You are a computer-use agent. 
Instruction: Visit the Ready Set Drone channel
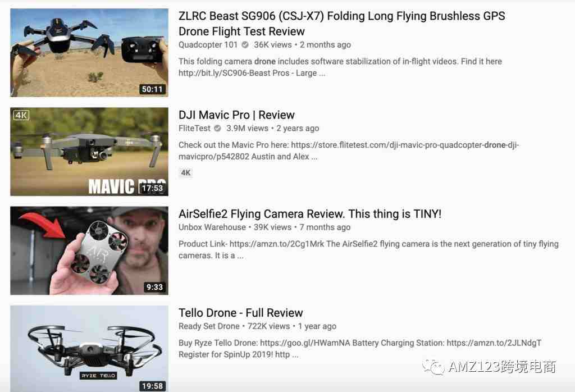209,326
